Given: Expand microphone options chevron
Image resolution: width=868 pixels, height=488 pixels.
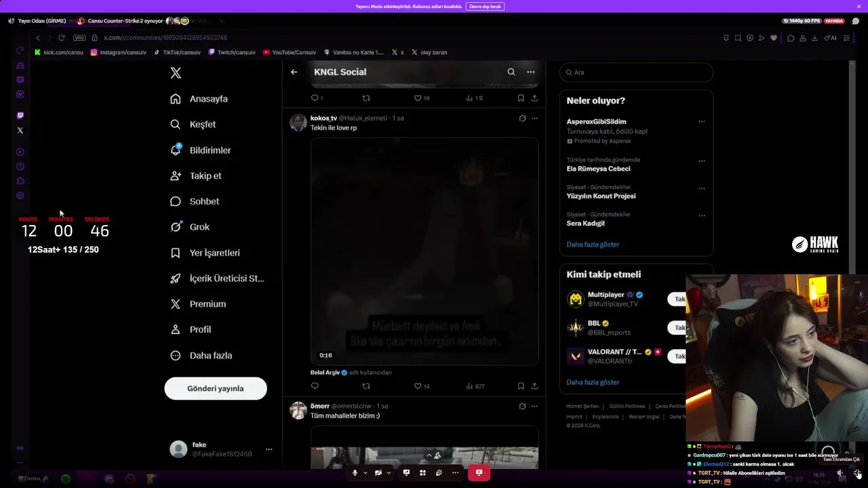Looking at the screenshot, I should pyautogui.click(x=365, y=472).
